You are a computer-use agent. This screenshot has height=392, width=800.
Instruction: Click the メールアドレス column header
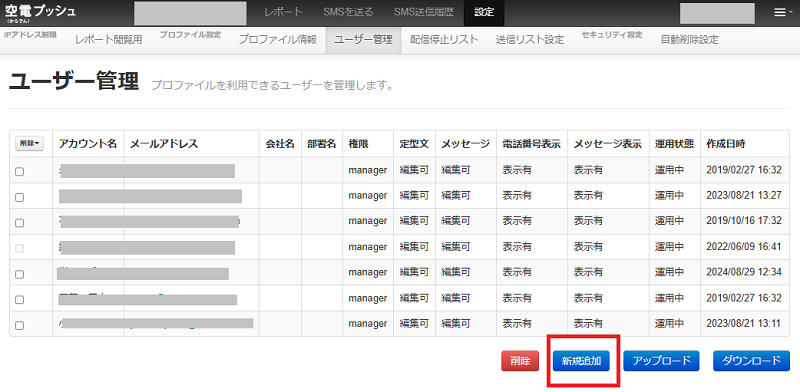click(163, 144)
